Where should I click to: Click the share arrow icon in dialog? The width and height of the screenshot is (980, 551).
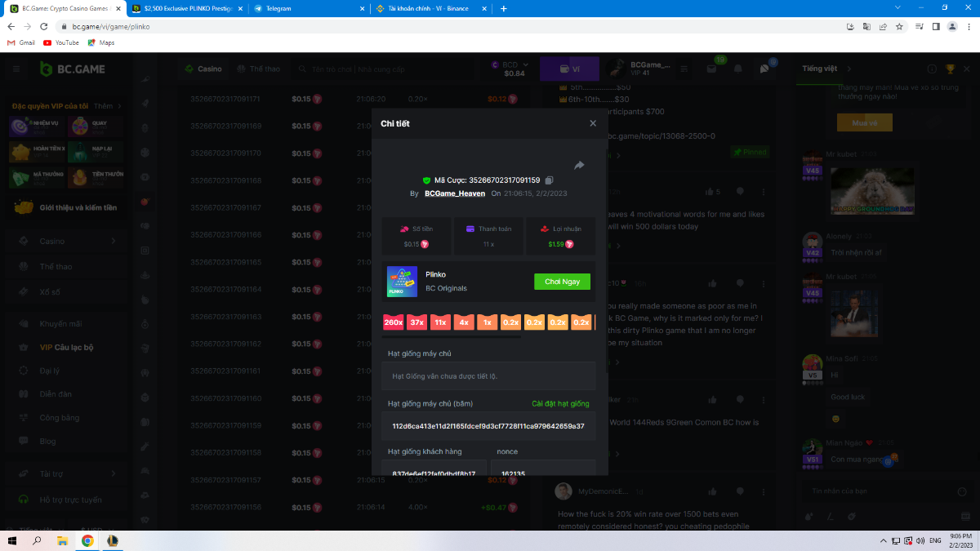(x=579, y=165)
